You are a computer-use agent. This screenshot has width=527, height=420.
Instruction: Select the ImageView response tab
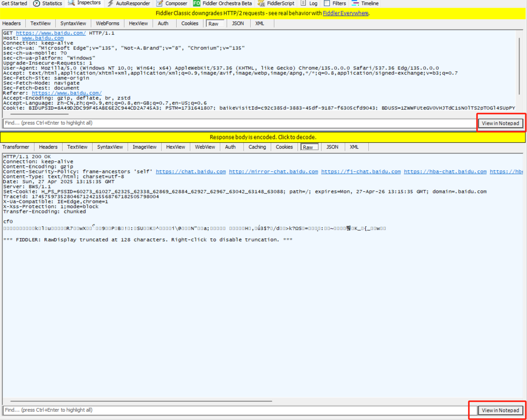(x=144, y=147)
